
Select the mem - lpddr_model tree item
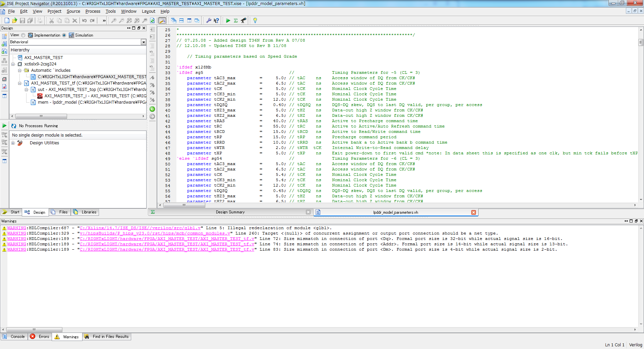[88, 102]
